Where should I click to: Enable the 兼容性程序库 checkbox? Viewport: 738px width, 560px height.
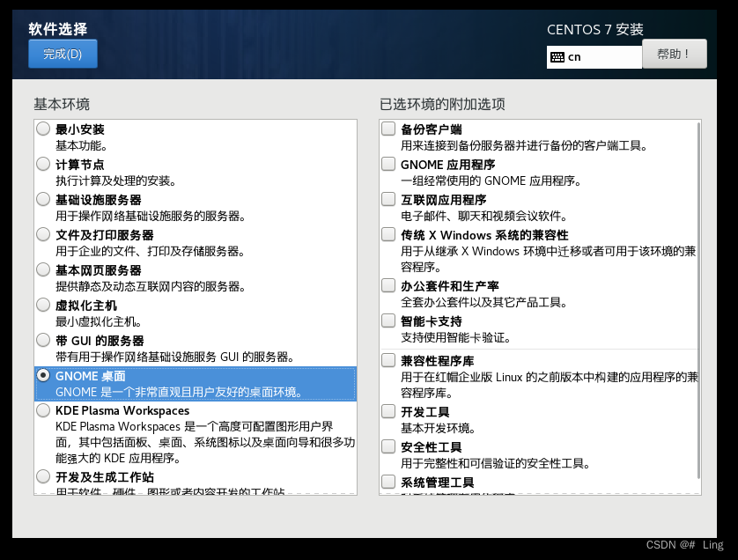pos(388,360)
